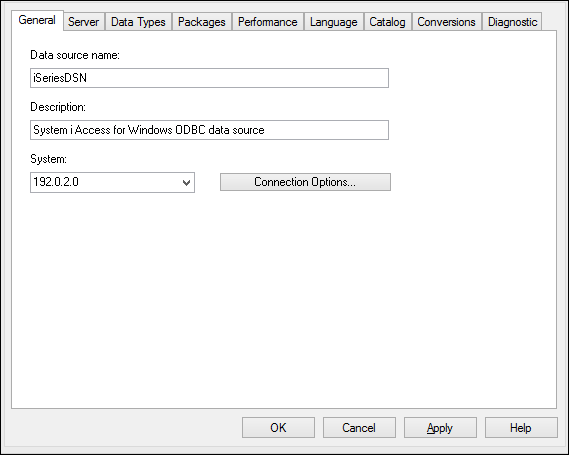Click Apply to save settings
The width and height of the screenshot is (569, 455).
point(440,428)
